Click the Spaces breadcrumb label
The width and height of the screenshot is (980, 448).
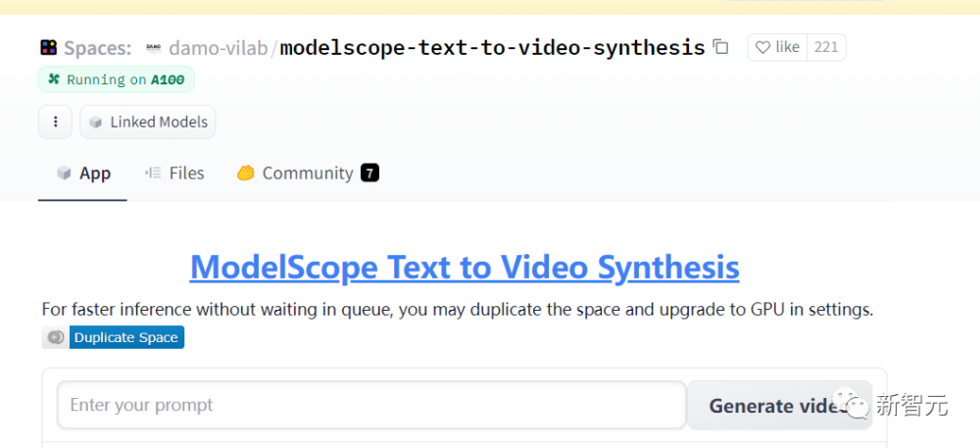click(x=97, y=47)
